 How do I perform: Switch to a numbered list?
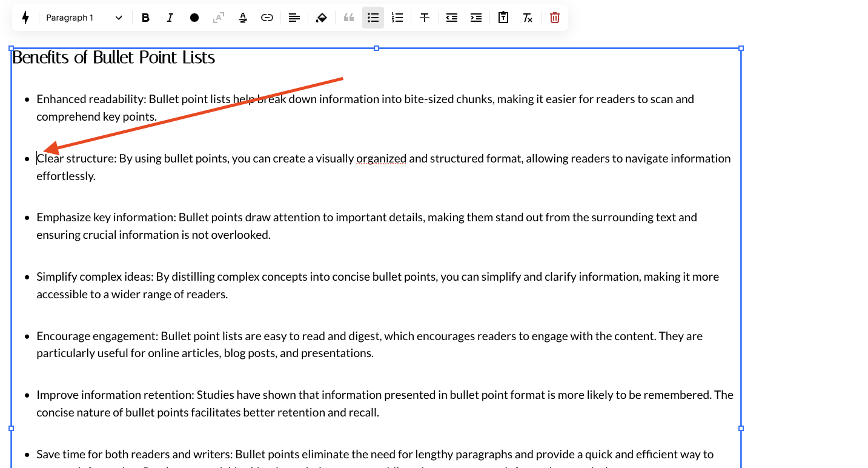click(397, 18)
